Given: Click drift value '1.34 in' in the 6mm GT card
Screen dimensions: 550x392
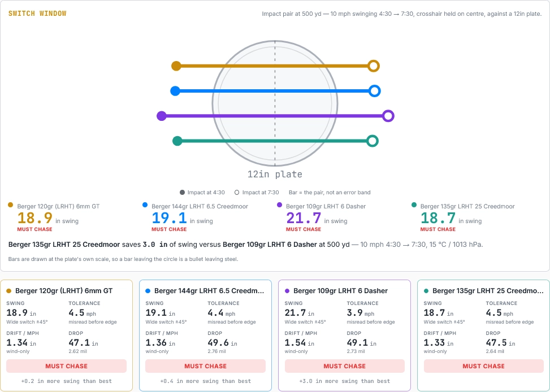Looking at the screenshot, I should [x=21, y=342].
